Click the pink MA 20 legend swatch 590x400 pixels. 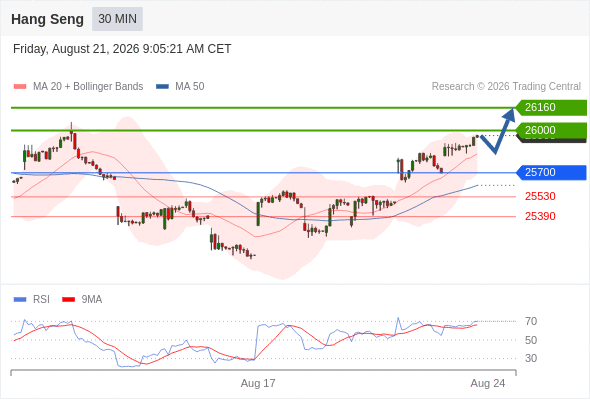[20, 87]
